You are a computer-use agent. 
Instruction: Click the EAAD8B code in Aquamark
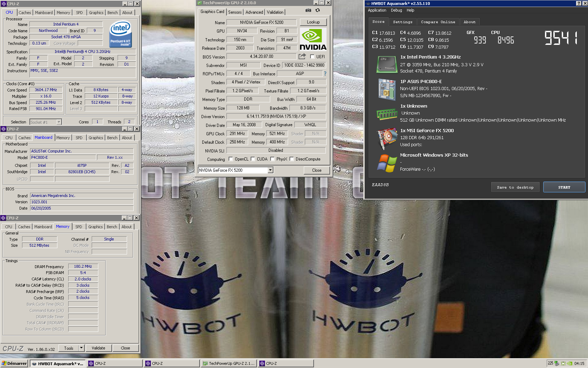pos(380,185)
